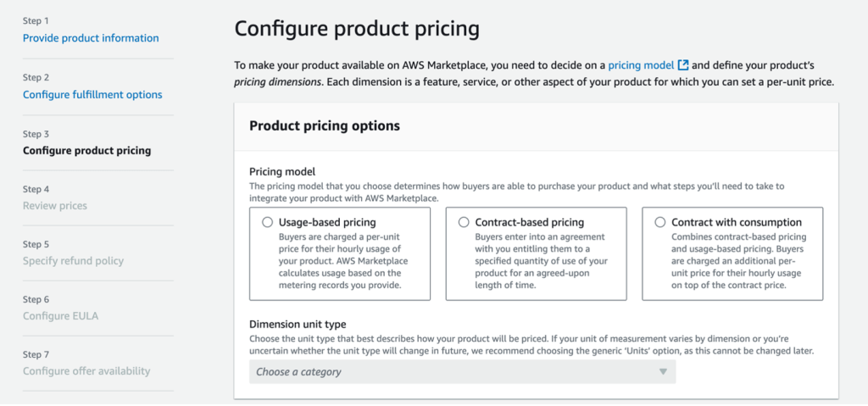868x406 pixels.
Task: Click the Dimension unit type label
Action: [x=298, y=324]
